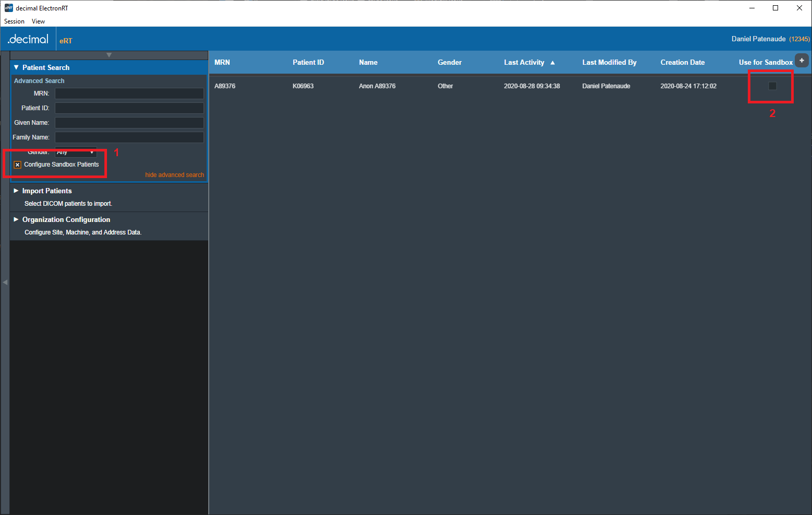This screenshot has width=812, height=515.
Task: Click the Last Activity sort arrow
Action: point(553,63)
